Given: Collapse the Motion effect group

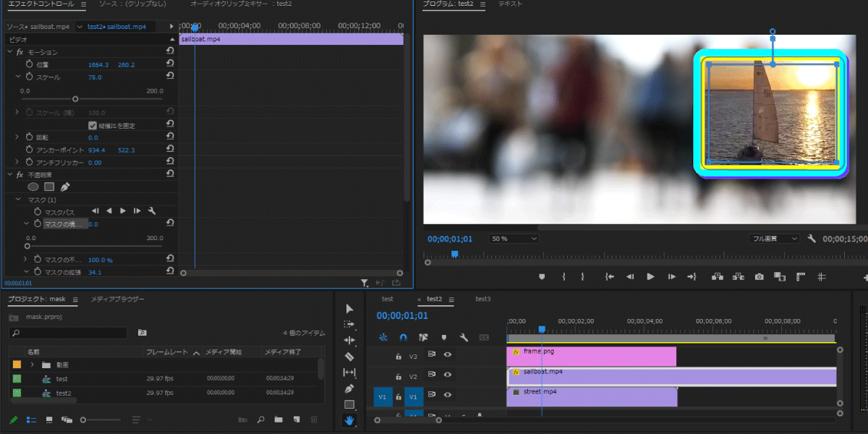Looking at the screenshot, I should click(10, 52).
